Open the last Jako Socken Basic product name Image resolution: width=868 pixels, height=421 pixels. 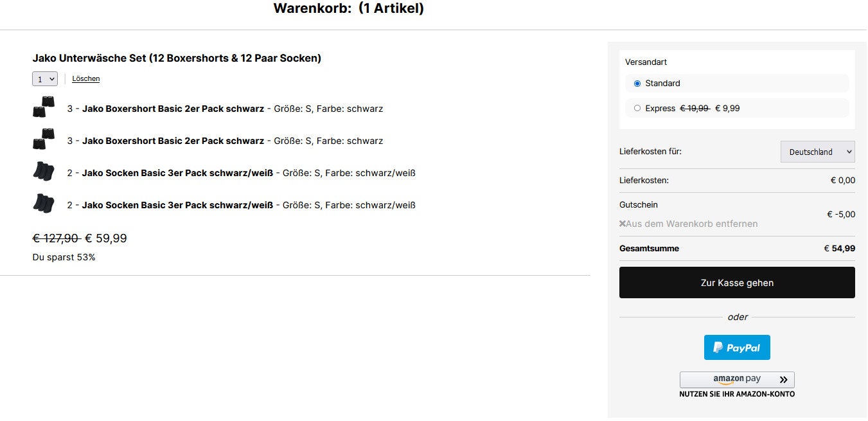click(x=177, y=205)
